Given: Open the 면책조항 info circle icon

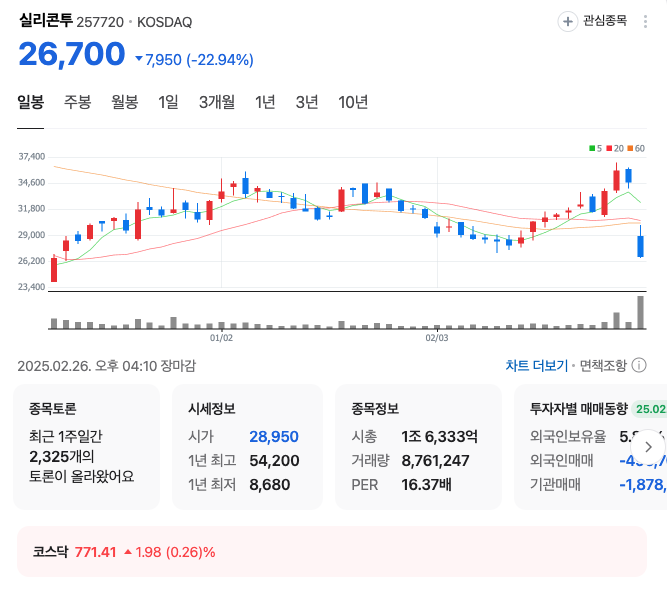Looking at the screenshot, I should pos(639,365).
